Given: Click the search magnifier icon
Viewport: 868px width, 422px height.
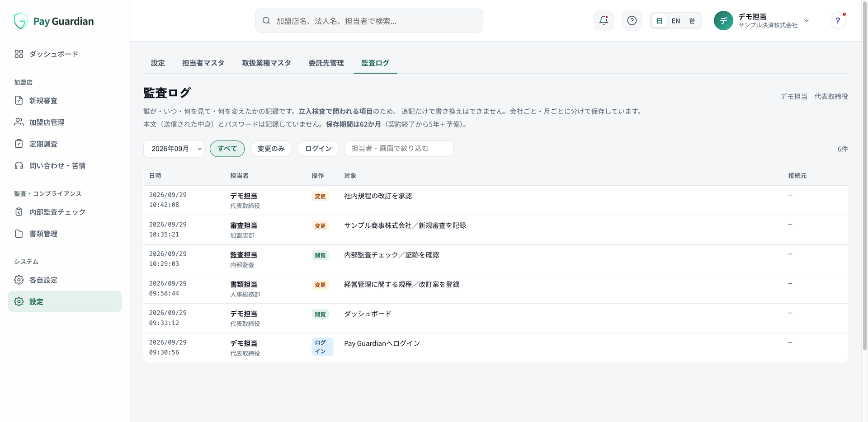Looking at the screenshot, I should (x=266, y=21).
